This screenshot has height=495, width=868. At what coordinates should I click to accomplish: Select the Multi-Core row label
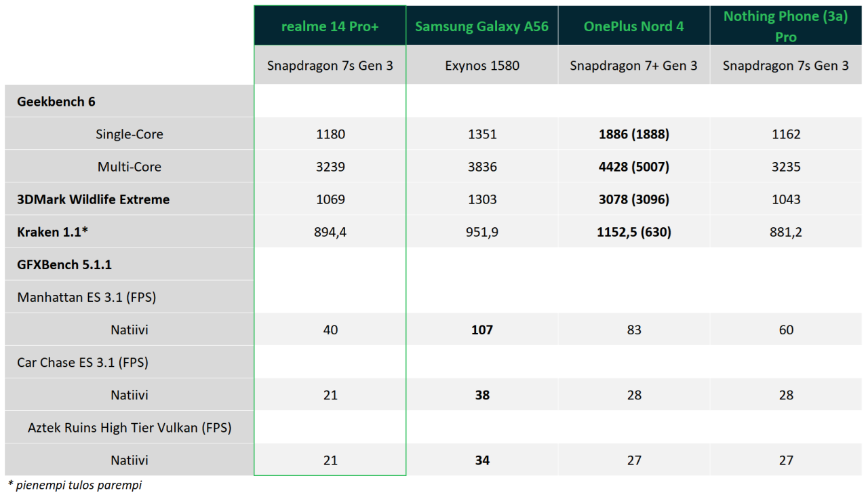pyautogui.click(x=130, y=167)
